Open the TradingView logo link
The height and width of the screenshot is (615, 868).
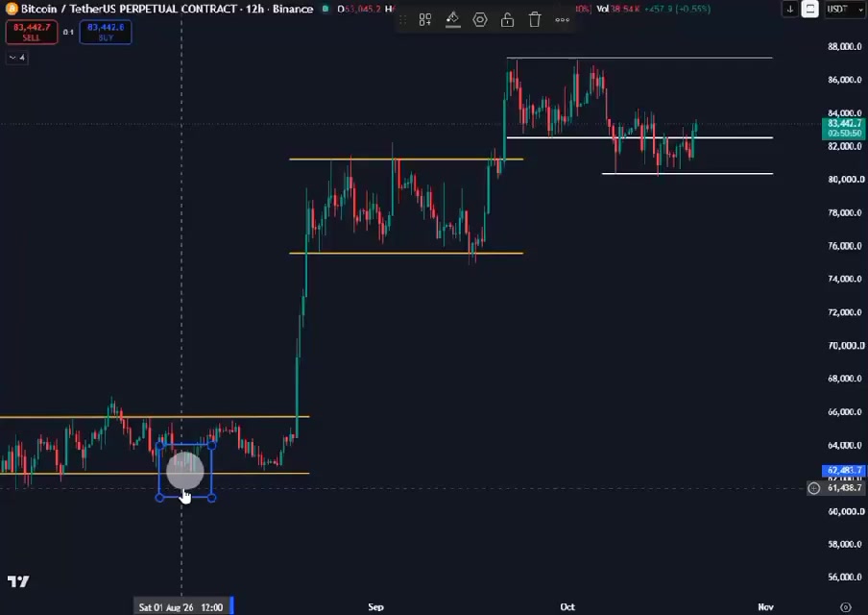(x=18, y=581)
